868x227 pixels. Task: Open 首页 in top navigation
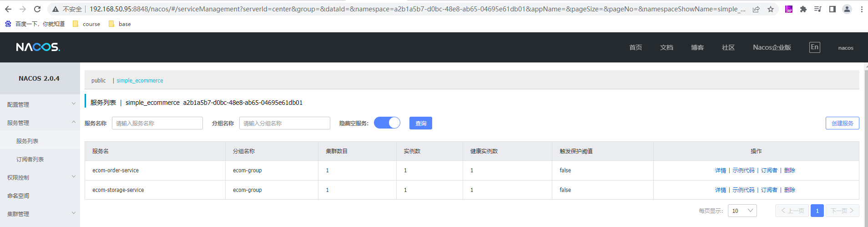click(636, 47)
